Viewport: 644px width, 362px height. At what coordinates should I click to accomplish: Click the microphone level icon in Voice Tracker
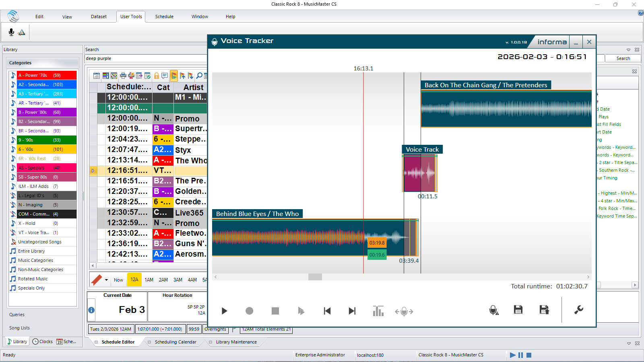coord(493,310)
